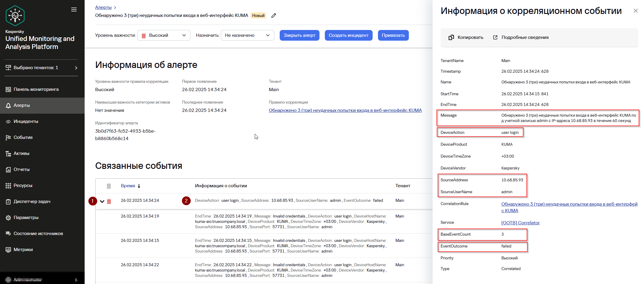This screenshot has height=284, width=644.
Task: Click the alert identifier 3b0d7f63 text
Action: point(125,135)
